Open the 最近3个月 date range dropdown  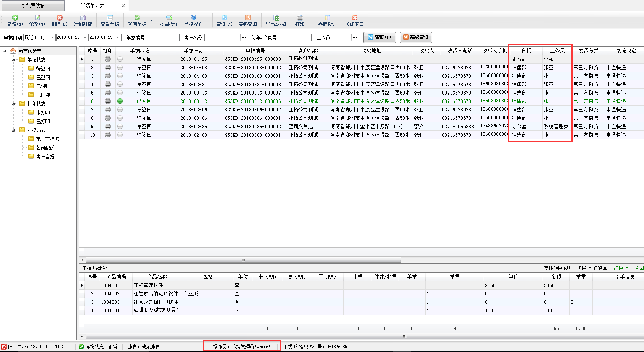point(52,37)
